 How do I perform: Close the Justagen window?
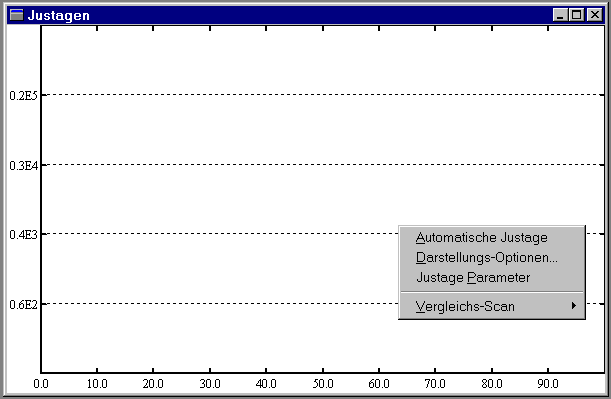tap(595, 15)
